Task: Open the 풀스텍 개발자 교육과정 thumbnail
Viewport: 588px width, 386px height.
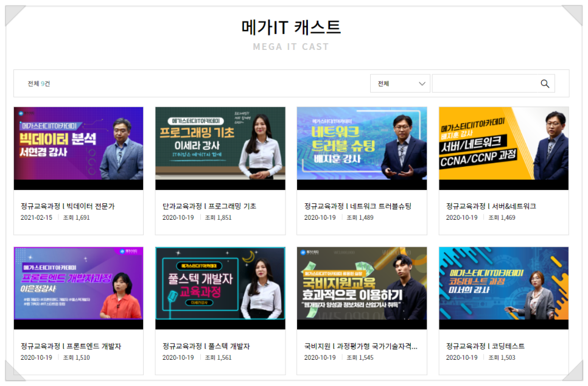Action: (220, 288)
